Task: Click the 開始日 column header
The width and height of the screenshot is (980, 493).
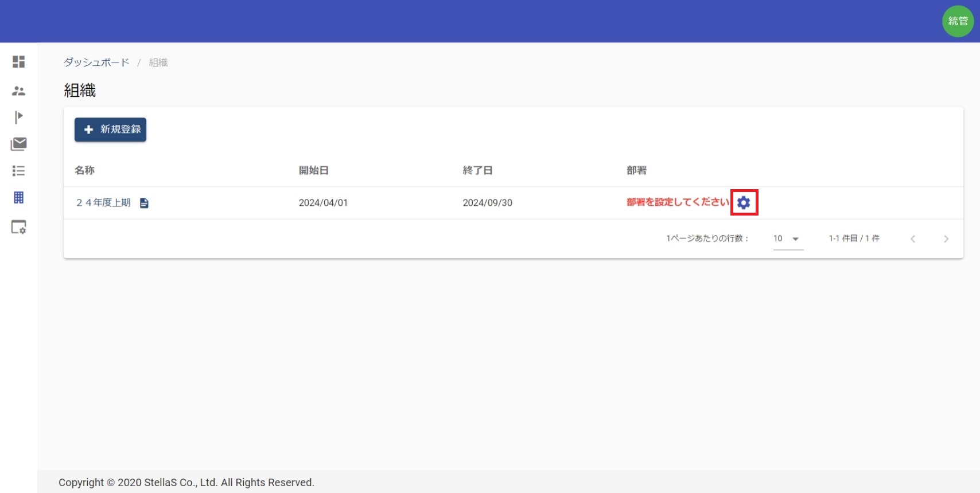Action: coord(313,170)
